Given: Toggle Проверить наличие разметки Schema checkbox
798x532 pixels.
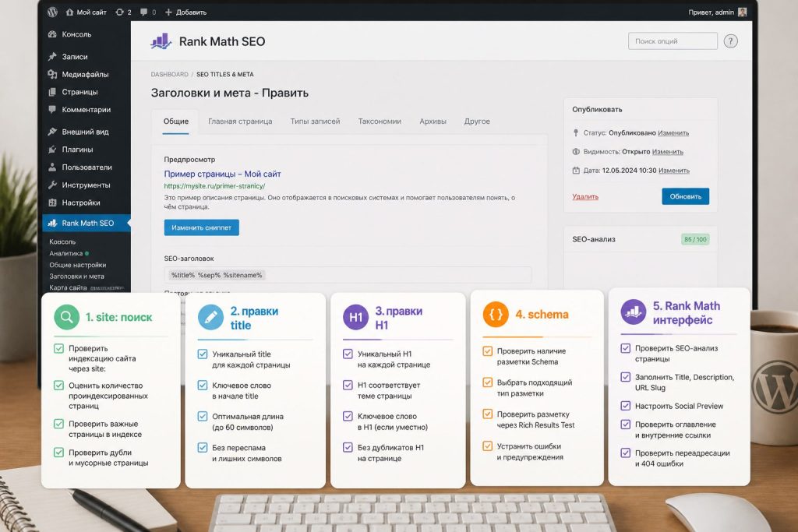Looking at the screenshot, I should (488, 351).
